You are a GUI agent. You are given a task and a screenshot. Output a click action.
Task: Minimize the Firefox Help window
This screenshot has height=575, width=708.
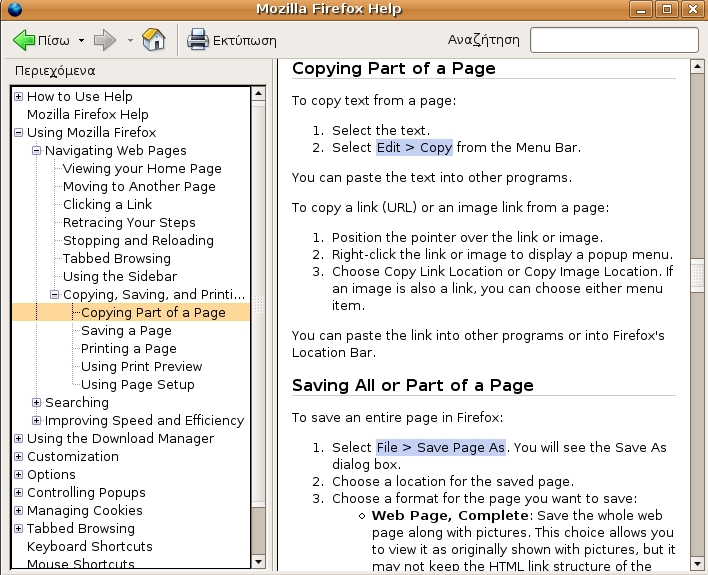pyautogui.click(x=641, y=9)
